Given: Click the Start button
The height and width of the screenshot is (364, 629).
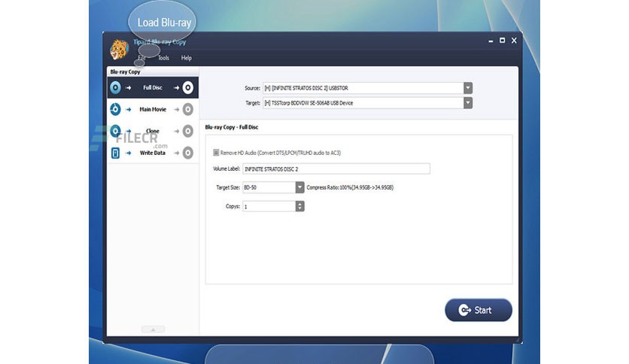Looking at the screenshot, I should click(x=479, y=310).
